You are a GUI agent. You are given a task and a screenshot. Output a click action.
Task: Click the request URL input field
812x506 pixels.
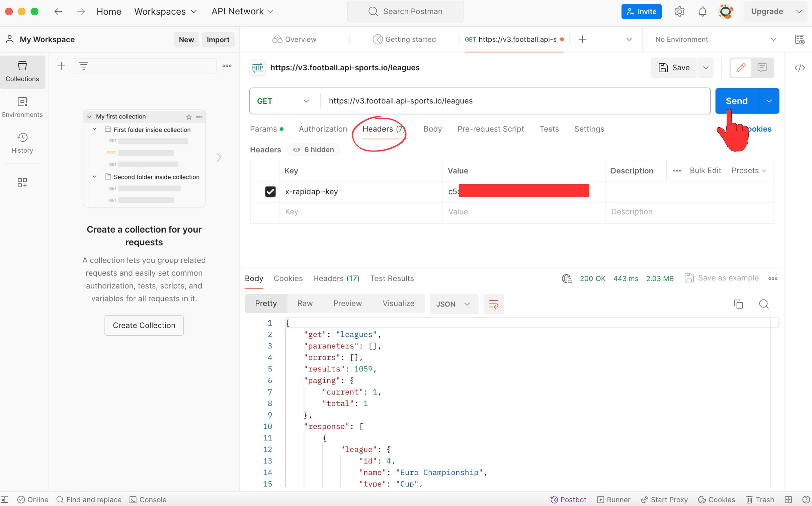pos(515,101)
